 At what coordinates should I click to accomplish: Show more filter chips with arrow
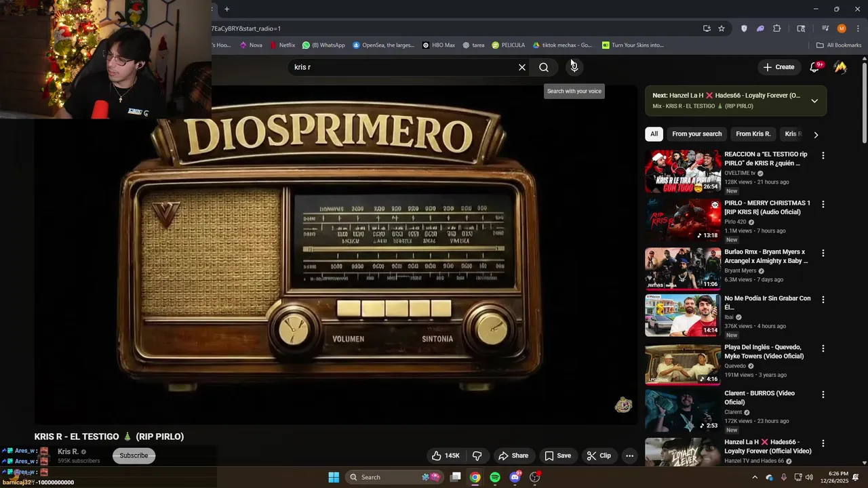pos(816,135)
